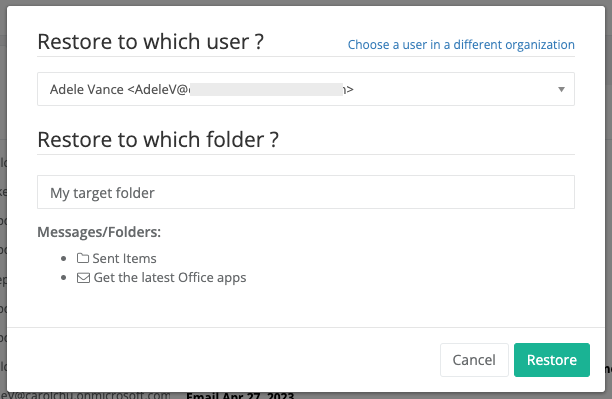Open the Adele Vance user dropdown
The height and width of the screenshot is (399, 612).
coord(306,89)
